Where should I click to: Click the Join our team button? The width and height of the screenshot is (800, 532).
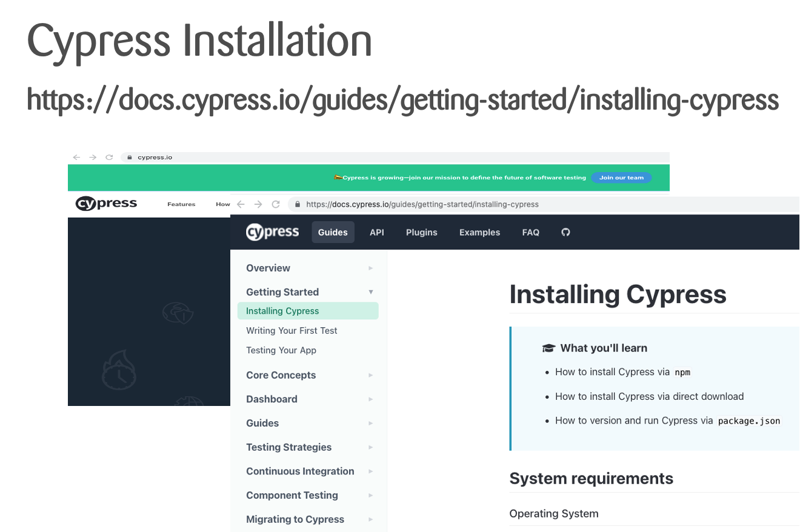621,178
